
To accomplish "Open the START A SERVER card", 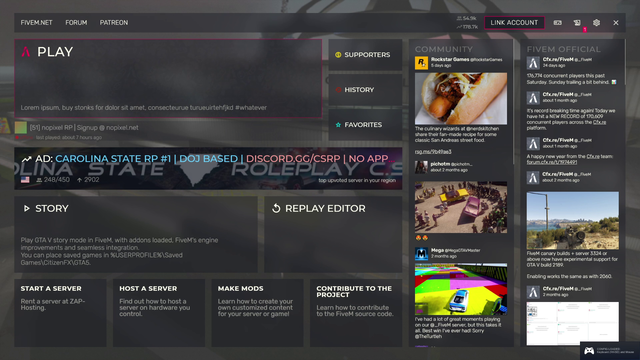I will [60, 313].
